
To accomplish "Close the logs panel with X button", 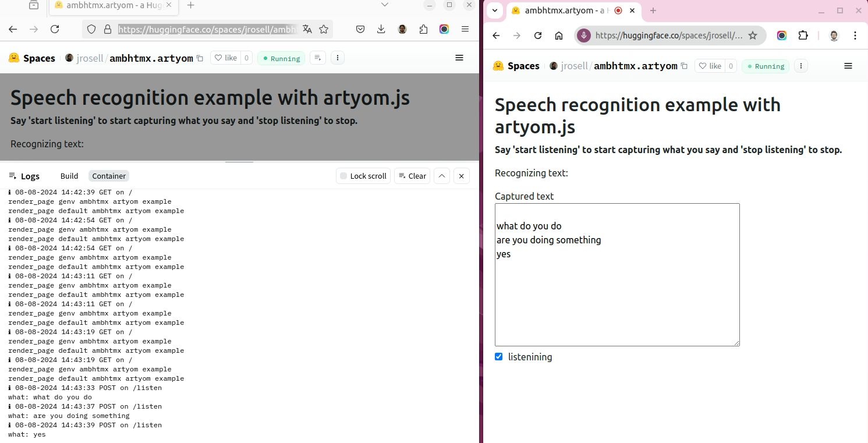I will point(461,176).
